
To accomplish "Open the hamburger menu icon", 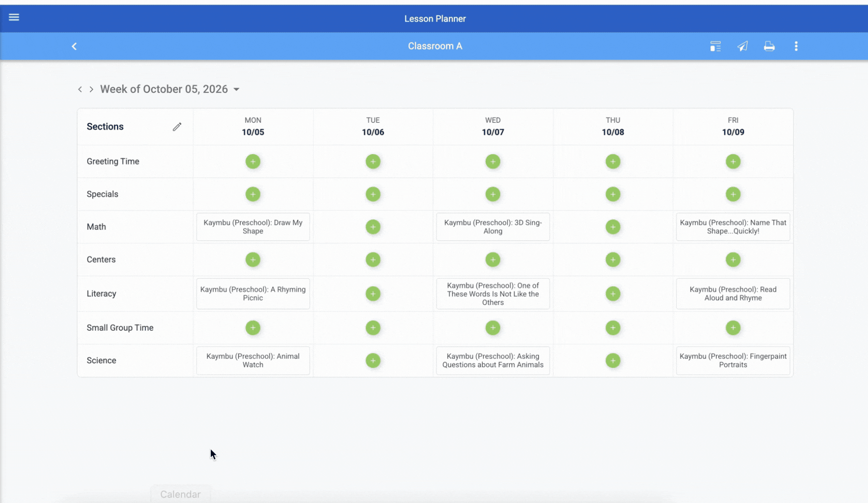I will (x=14, y=17).
